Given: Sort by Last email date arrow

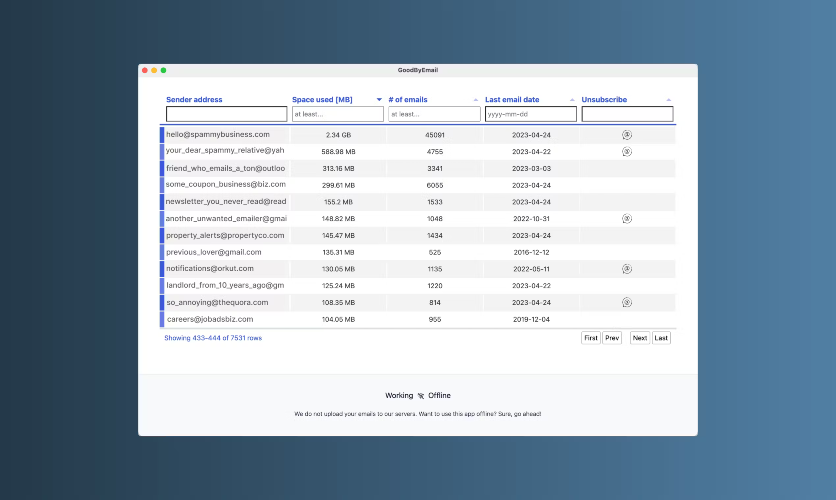Looking at the screenshot, I should 572,100.
